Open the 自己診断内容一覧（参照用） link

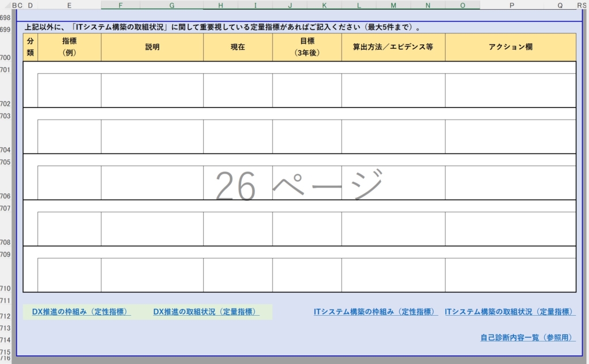(528, 338)
